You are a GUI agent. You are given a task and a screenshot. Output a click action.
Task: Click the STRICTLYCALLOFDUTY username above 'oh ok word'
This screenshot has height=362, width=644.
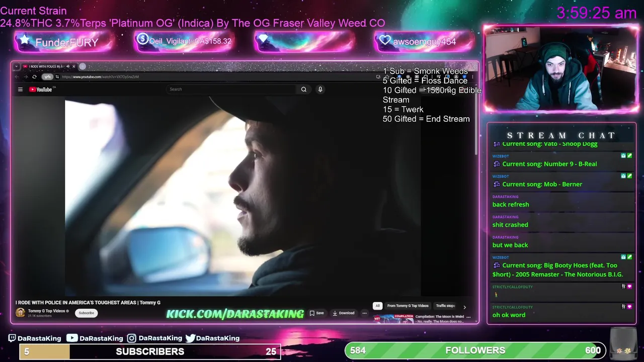512,307
